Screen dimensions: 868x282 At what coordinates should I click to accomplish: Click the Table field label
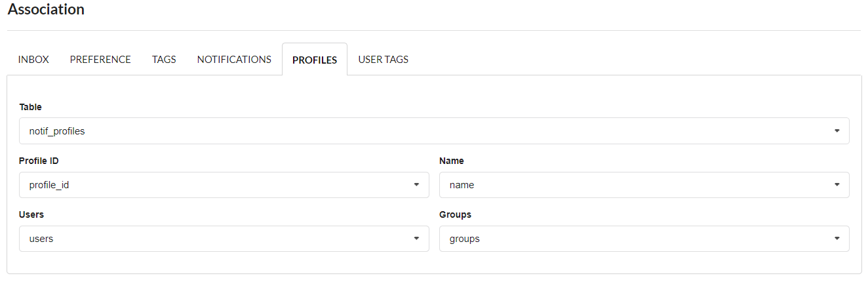(31, 107)
